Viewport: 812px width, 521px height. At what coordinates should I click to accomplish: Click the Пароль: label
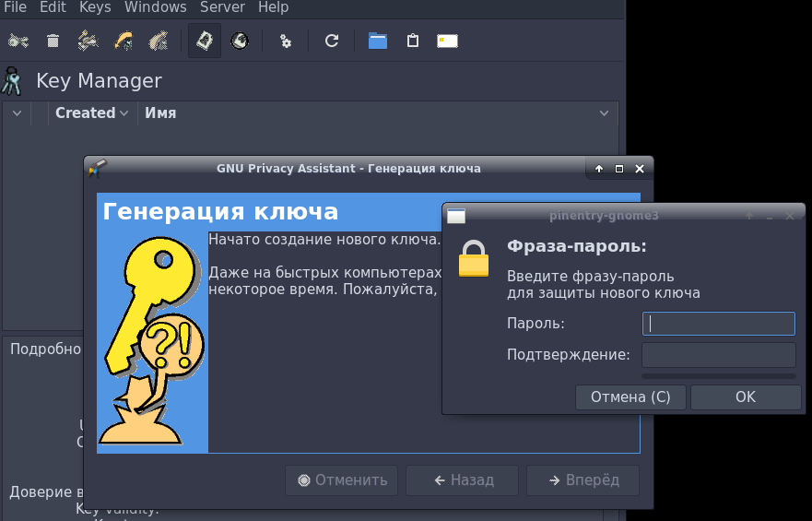(535, 324)
